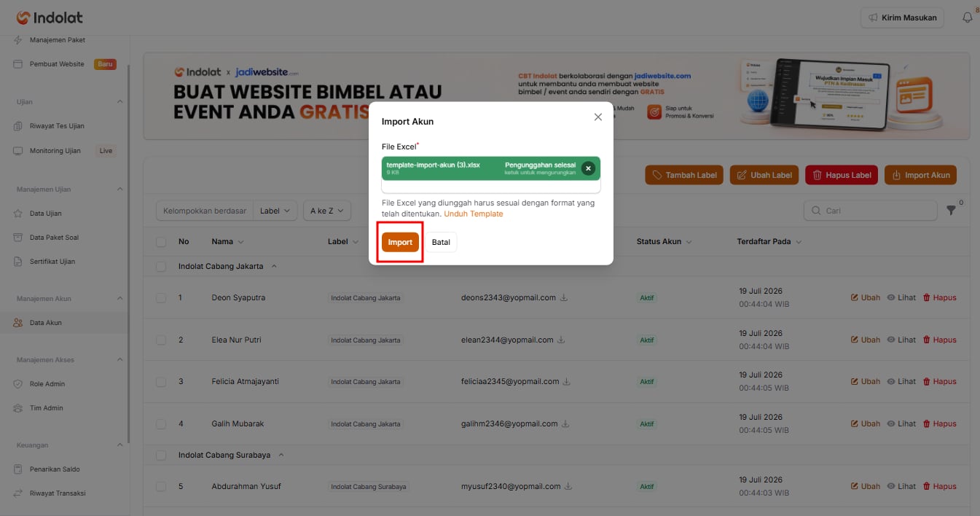Delete Elea Nur Putri with Hapus
This screenshot has height=516, width=980.
pyautogui.click(x=939, y=340)
